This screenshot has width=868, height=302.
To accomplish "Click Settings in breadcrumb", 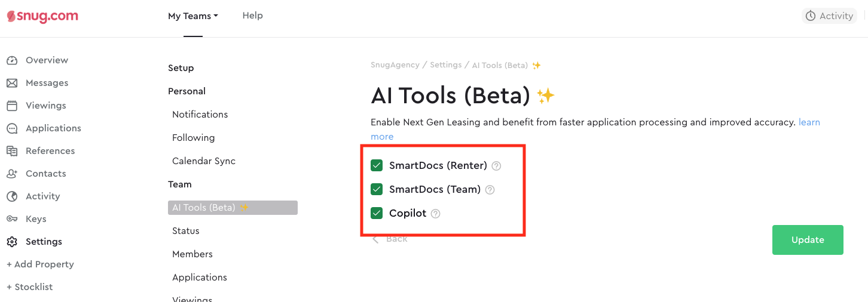I will (446, 65).
